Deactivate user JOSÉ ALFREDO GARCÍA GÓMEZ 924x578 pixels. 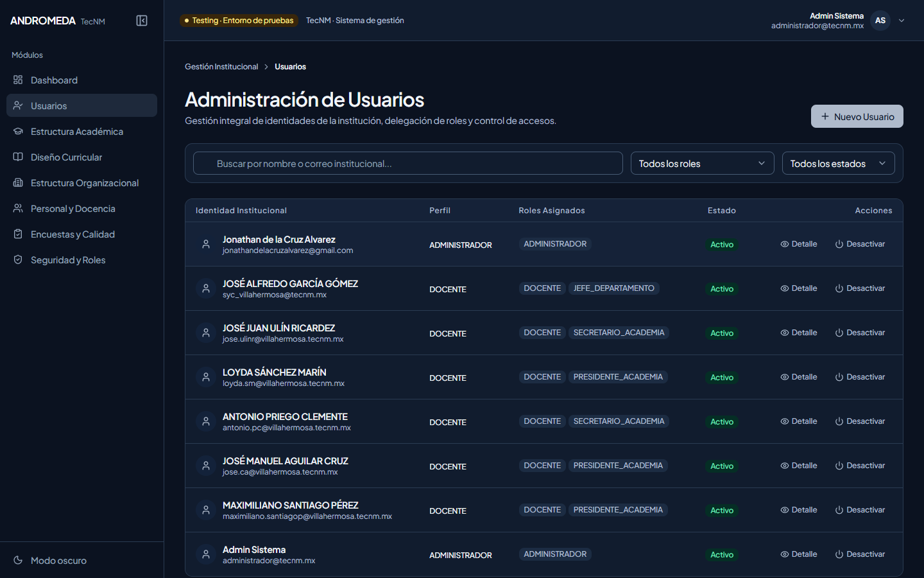point(860,288)
